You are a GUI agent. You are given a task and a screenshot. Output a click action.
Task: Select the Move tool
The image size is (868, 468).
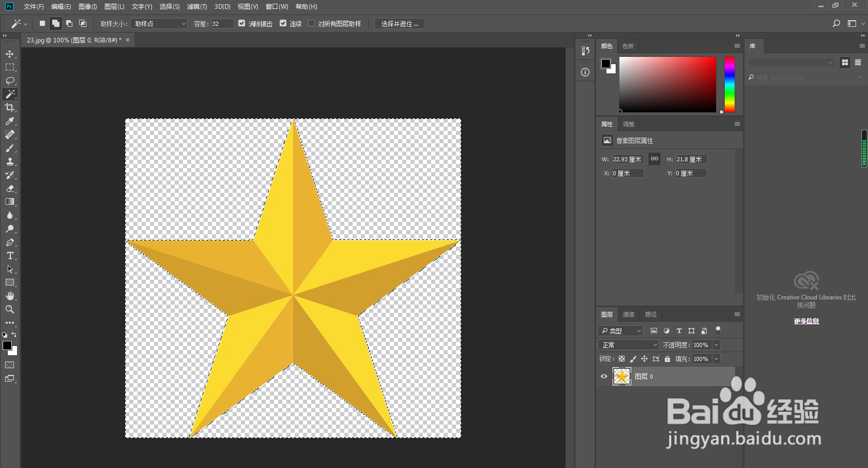[10, 54]
